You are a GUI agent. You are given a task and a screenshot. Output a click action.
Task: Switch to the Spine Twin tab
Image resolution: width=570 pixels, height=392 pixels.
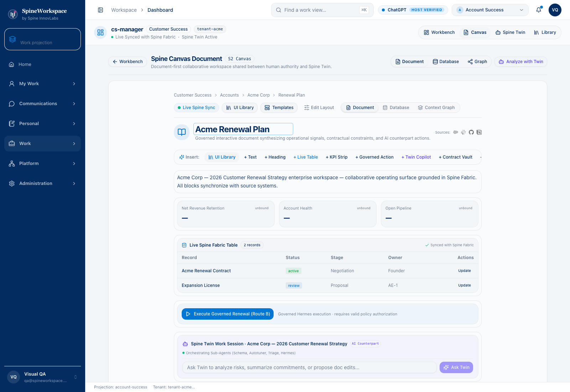click(510, 32)
